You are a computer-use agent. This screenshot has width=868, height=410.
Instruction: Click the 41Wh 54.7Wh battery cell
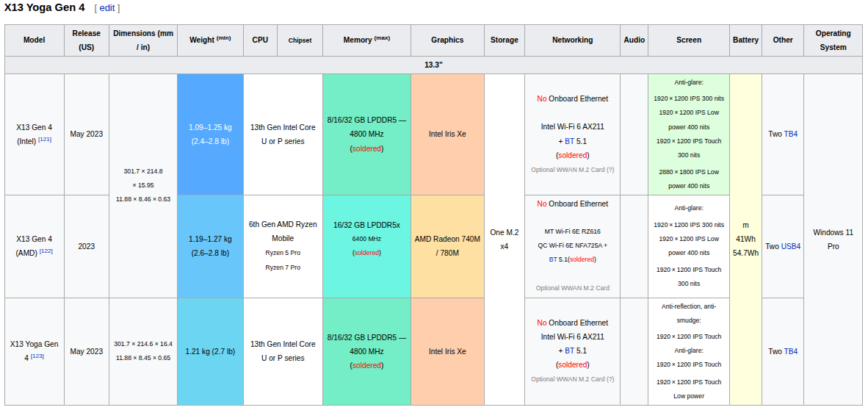(x=745, y=240)
